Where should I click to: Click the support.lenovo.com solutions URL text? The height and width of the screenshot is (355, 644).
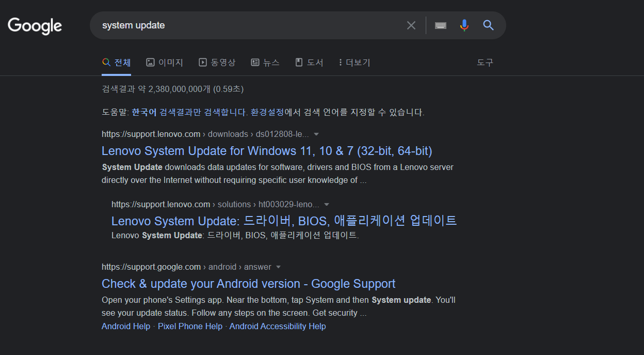(216, 205)
